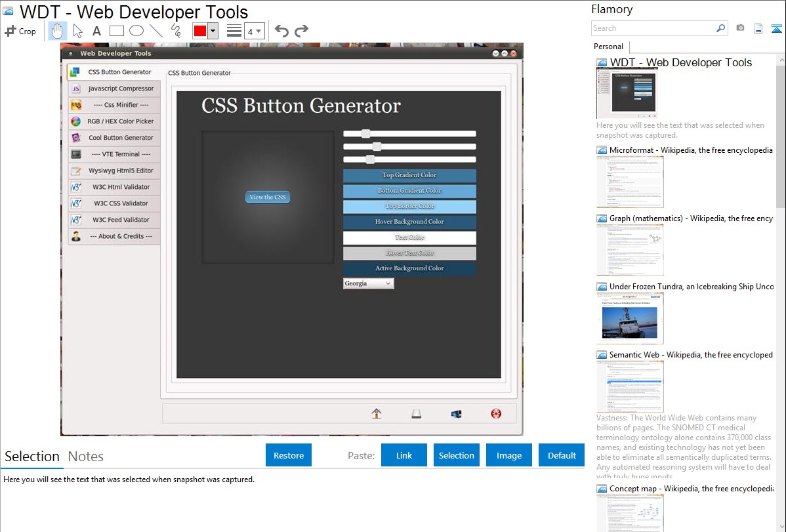786x532 pixels.
Task: Open the Personal tab
Action: pyautogui.click(x=608, y=47)
